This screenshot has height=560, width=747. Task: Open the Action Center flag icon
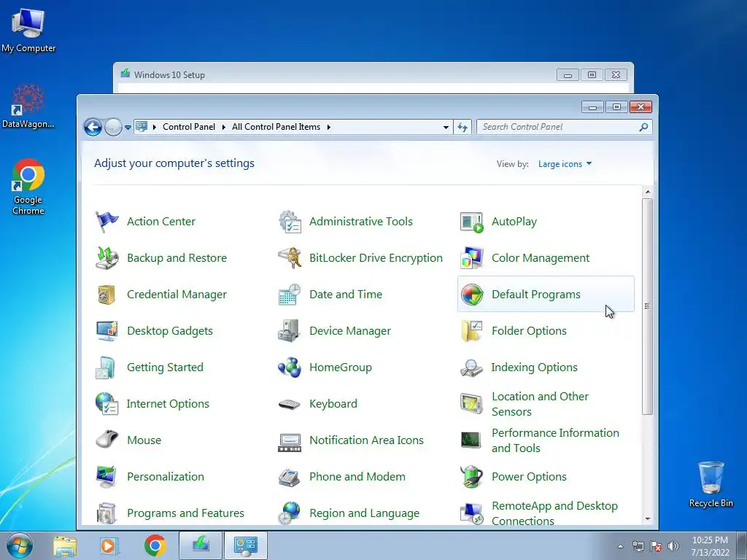[107, 222]
